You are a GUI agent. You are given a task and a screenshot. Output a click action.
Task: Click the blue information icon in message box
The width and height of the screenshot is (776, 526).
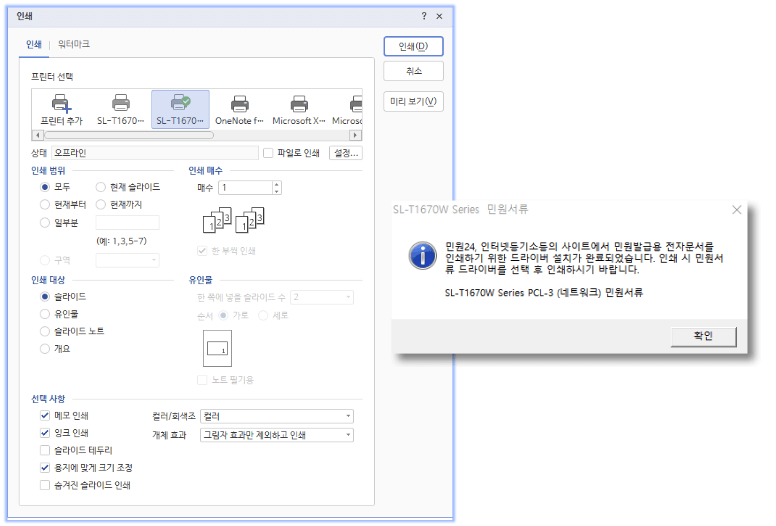coord(423,256)
